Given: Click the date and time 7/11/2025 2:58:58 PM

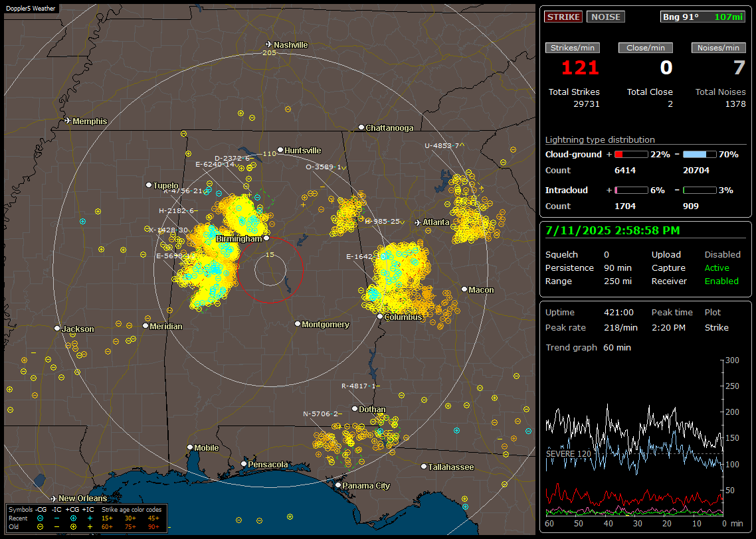Looking at the screenshot, I should (613, 231).
